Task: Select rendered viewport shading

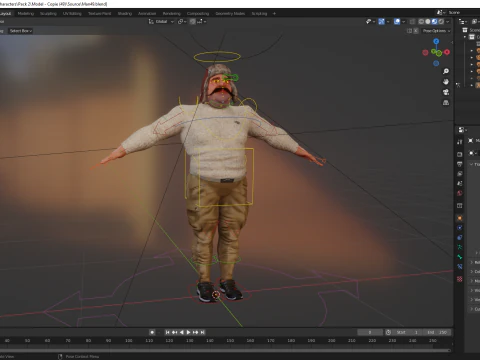Action: pos(441,21)
